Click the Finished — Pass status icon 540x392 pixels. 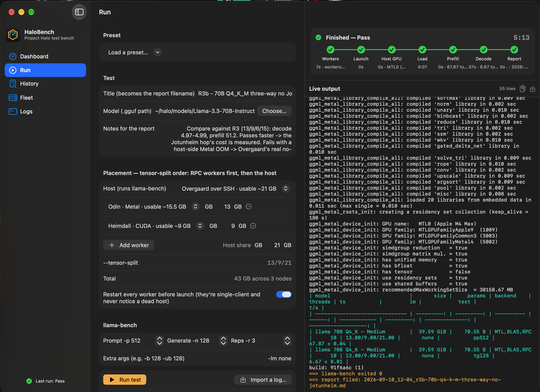pos(318,38)
